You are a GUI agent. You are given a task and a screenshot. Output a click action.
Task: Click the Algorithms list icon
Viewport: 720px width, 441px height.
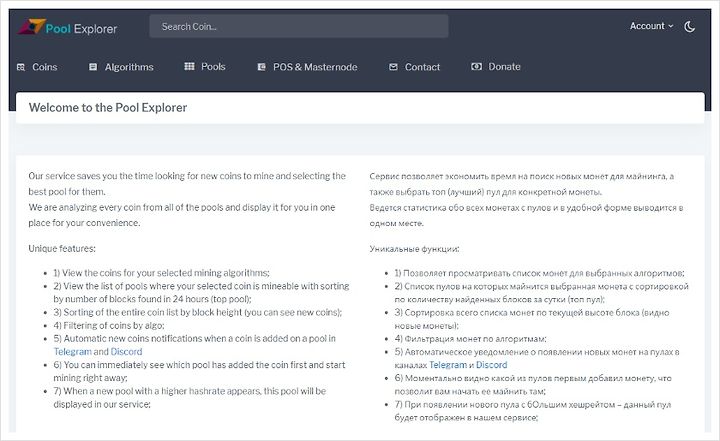pos(93,67)
